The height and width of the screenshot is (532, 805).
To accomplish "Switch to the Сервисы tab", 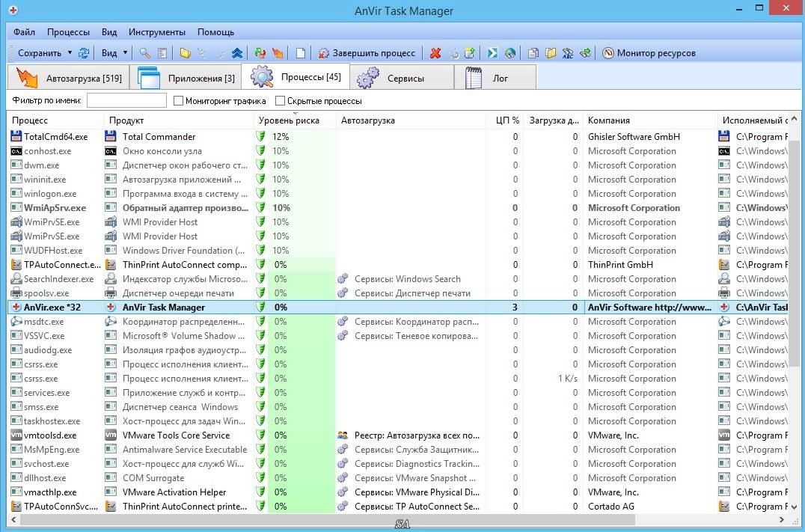I will pos(402,78).
